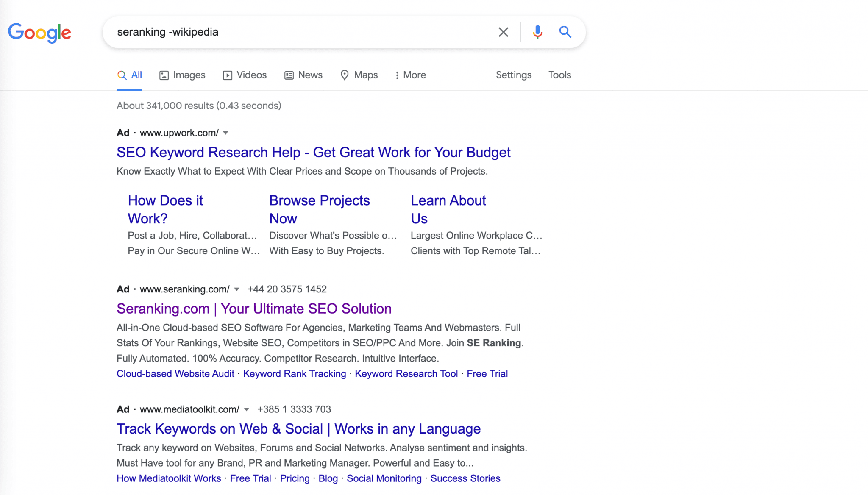The image size is (868, 495).
Task: Open the Settings menu
Action: point(513,75)
